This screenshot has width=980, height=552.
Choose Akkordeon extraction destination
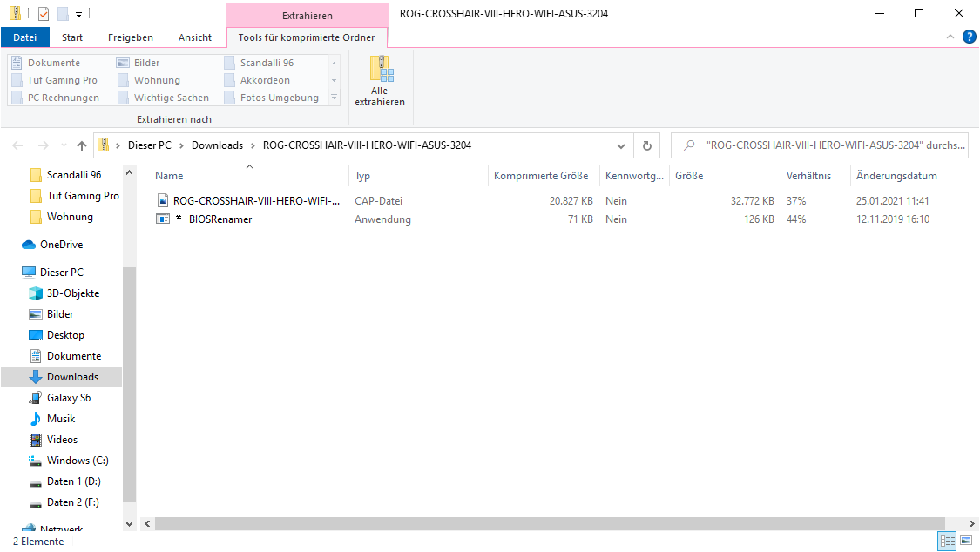(x=258, y=80)
